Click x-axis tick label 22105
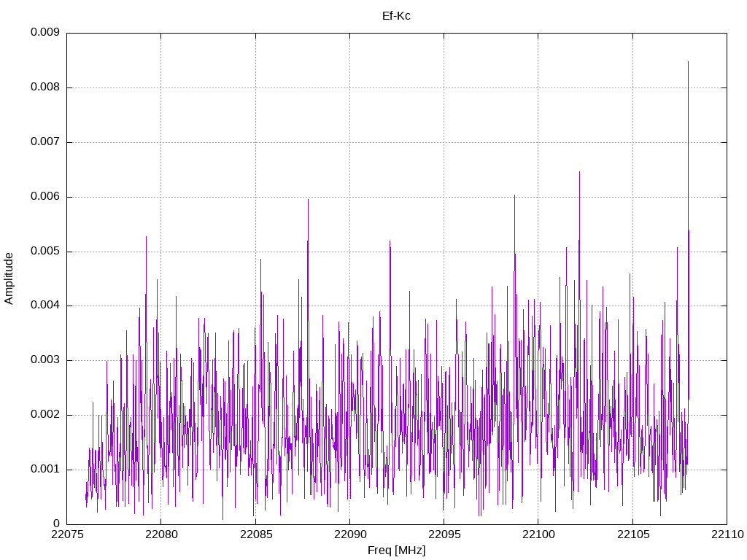 point(633,534)
